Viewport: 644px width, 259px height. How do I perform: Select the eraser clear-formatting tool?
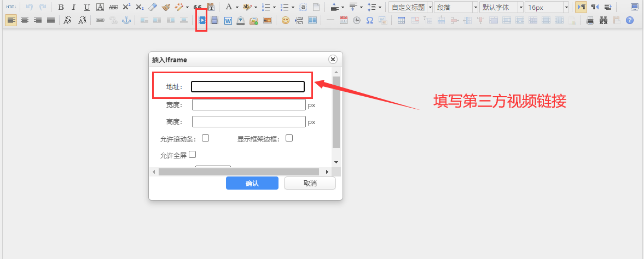[153, 7]
